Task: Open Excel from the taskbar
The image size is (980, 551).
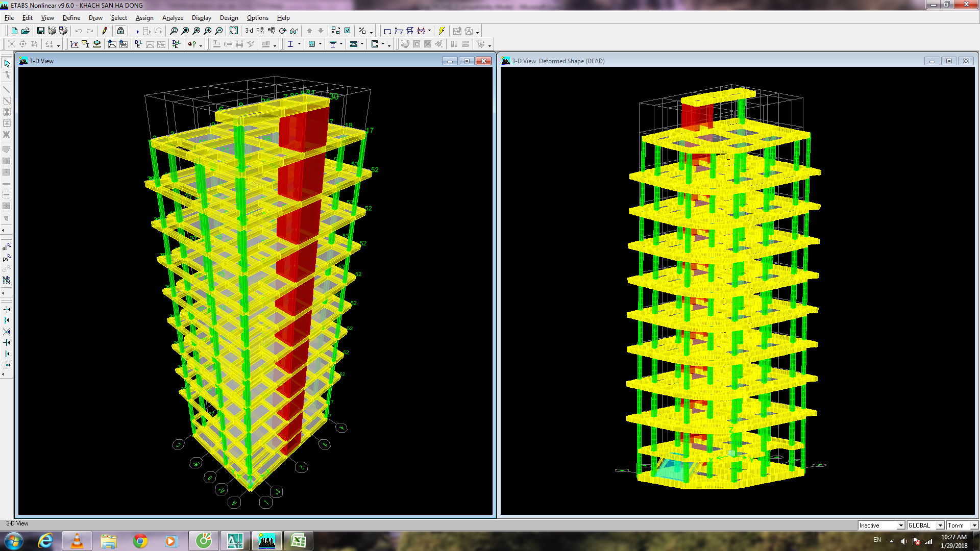Action: (x=298, y=541)
